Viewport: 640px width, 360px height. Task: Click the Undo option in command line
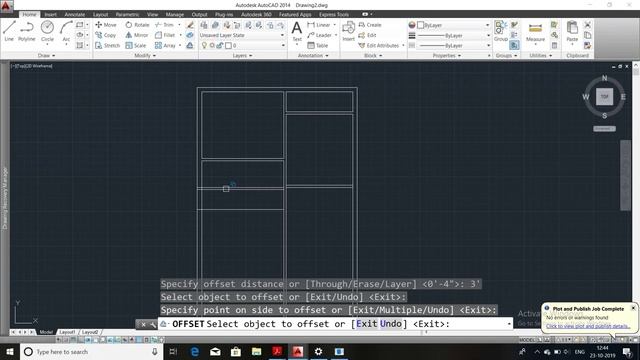391,324
